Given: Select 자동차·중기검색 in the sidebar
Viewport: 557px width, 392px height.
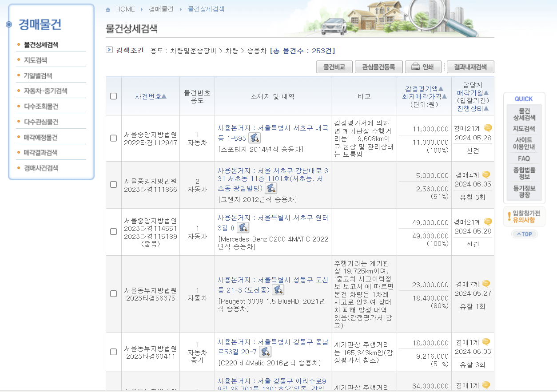Looking at the screenshot, I should pyautogui.click(x=46, y=90).
